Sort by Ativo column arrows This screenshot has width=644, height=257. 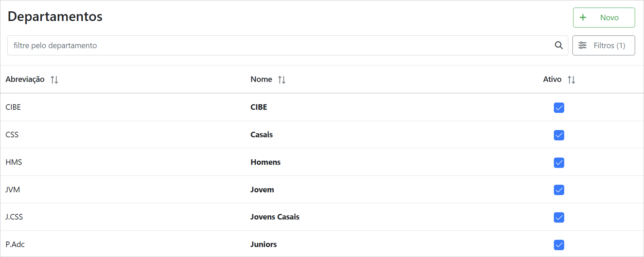pyautogui.click(x=571, y=80)
